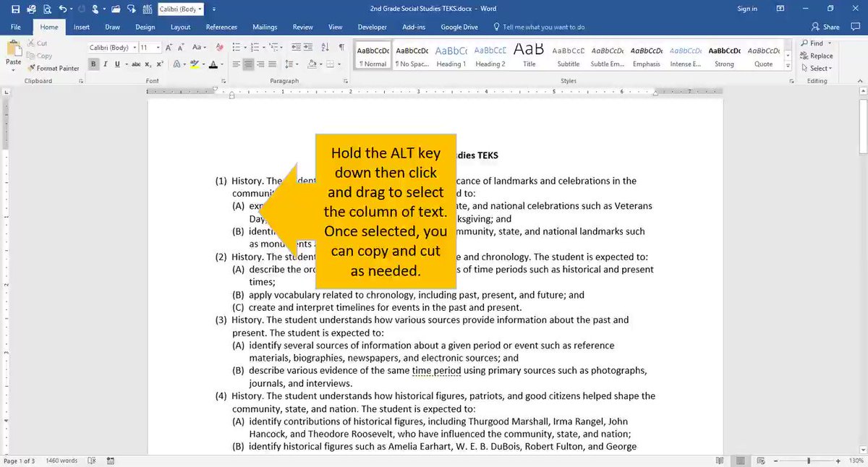The image size is (868, 467).
Task: Select the Format Painter tool
Action: (x=54, y=68)
